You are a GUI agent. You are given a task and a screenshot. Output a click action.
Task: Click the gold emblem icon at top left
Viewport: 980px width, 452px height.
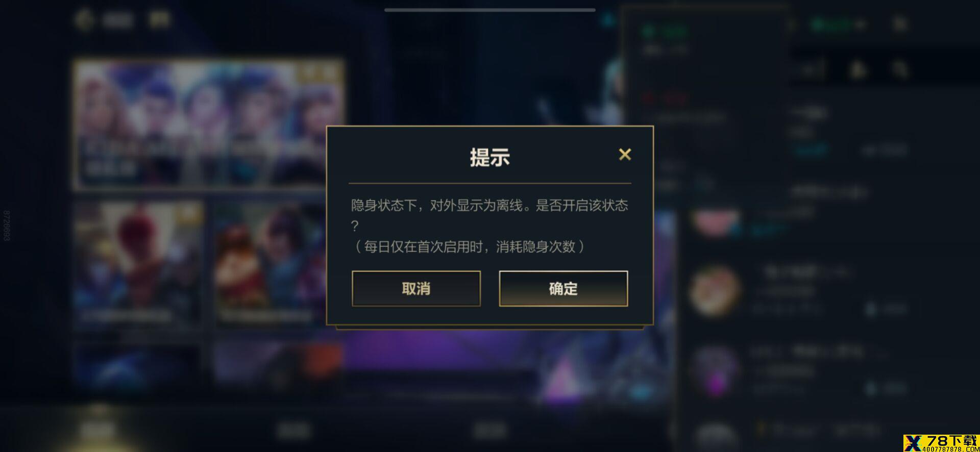85,19
